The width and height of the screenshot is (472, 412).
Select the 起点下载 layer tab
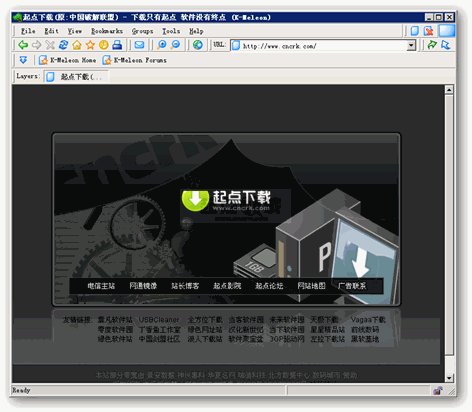pos(76,77)
